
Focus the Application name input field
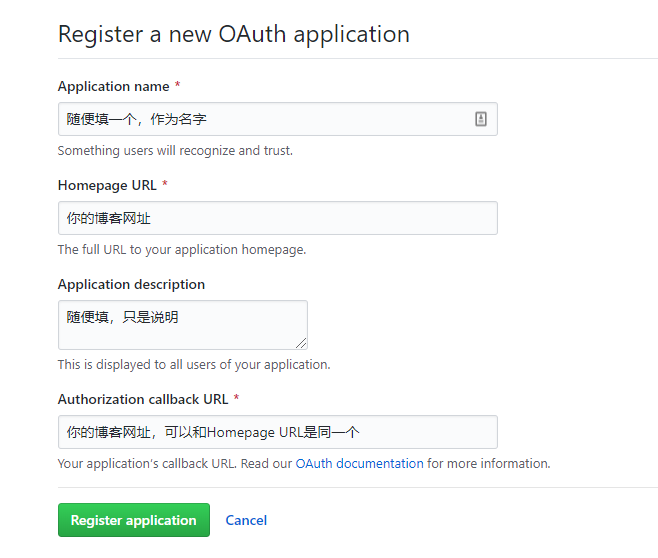(x=278, y=119)
